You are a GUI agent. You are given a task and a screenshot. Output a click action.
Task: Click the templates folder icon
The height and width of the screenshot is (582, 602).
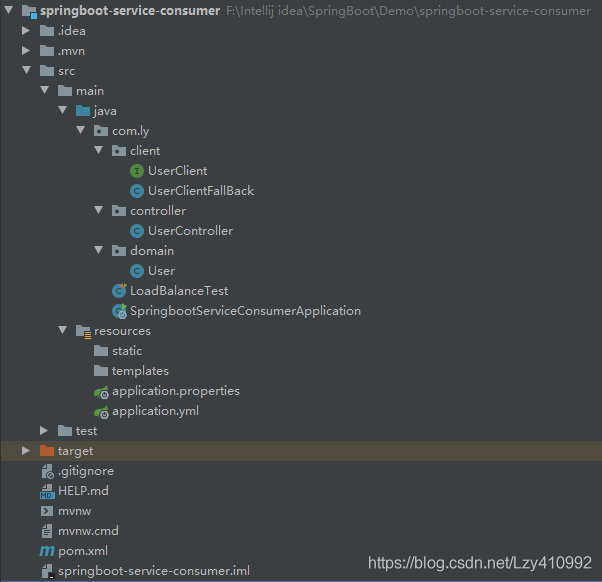click(x=101, y=371)
